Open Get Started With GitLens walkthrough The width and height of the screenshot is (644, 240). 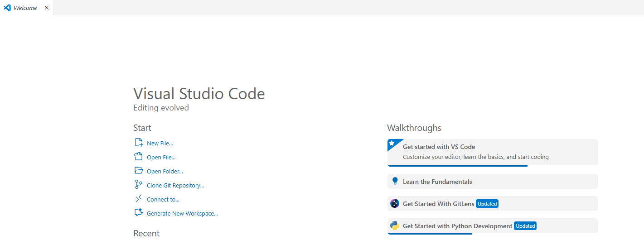pyautogui.click(x=493, y=203)
